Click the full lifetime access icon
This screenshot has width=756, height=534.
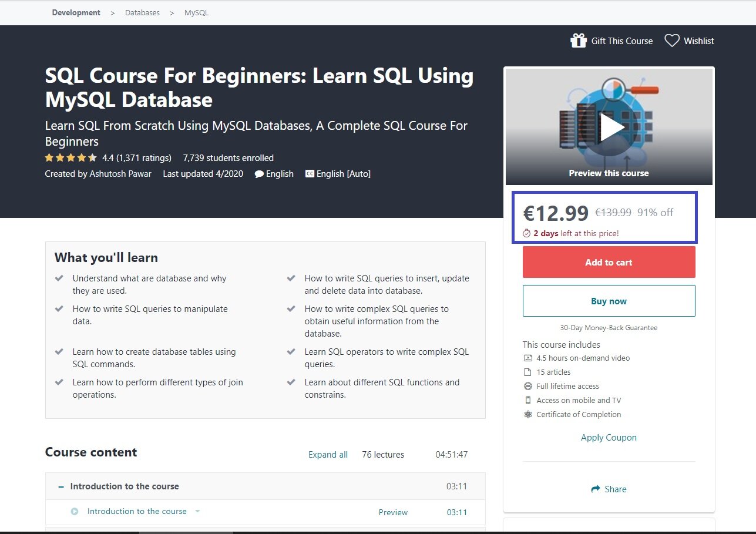[x=527, y=386]
